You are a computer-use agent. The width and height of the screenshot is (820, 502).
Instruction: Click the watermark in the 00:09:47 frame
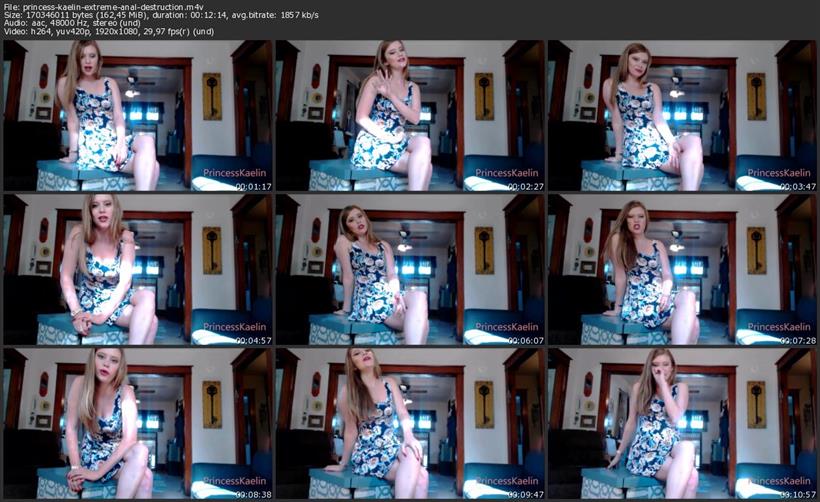pyautogui.click(x=507, y=481)
